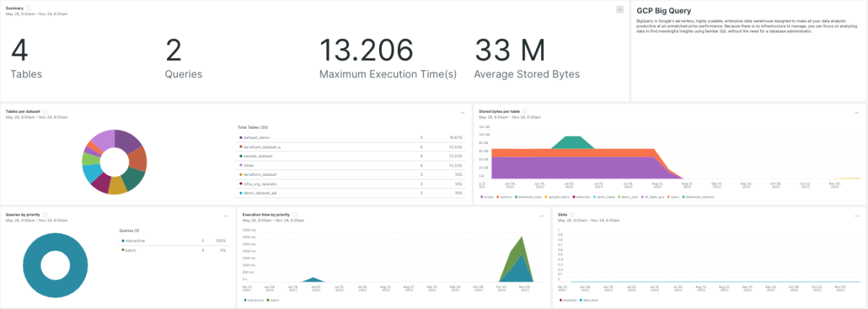Select the demo_dataset_api row
This screenshot has width=868, height=309.
click(352, 193)
